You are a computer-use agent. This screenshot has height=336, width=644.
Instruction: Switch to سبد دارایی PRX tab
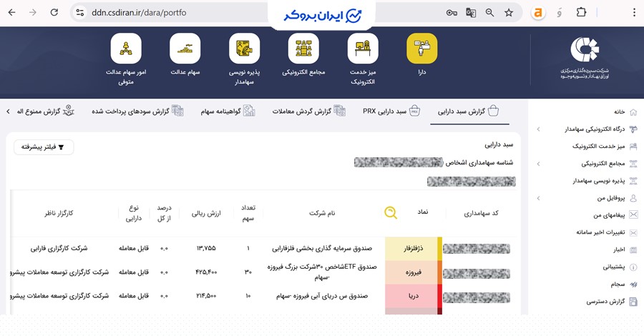click(x=391, y=112)
